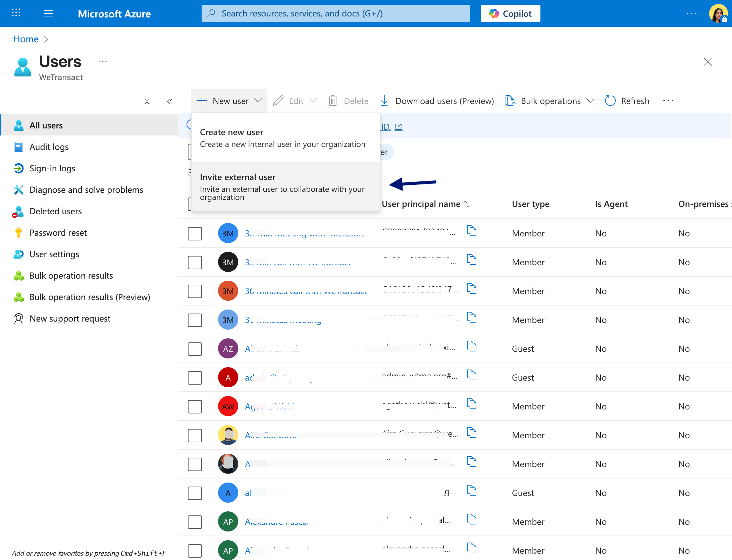Open top bar more options ellipsis
Image resolution: width=732 pixels, height=560 pixels.
pyautogui.click(x=691, y=13)
